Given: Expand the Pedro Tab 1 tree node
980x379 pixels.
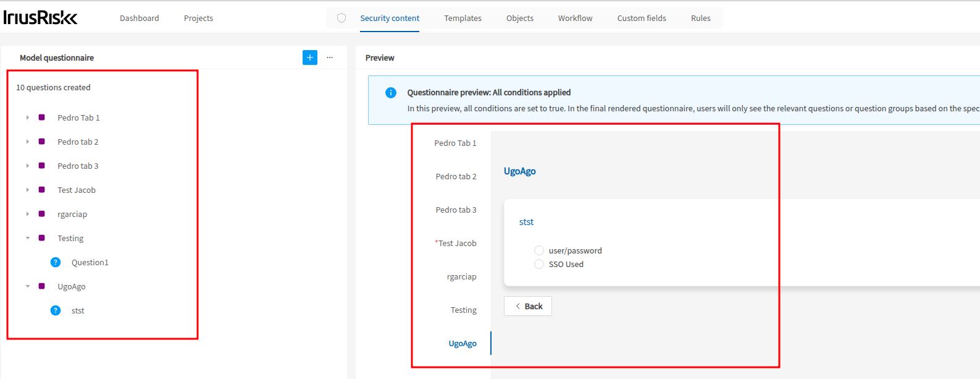Looking at the screenshot, I should 28,117.
